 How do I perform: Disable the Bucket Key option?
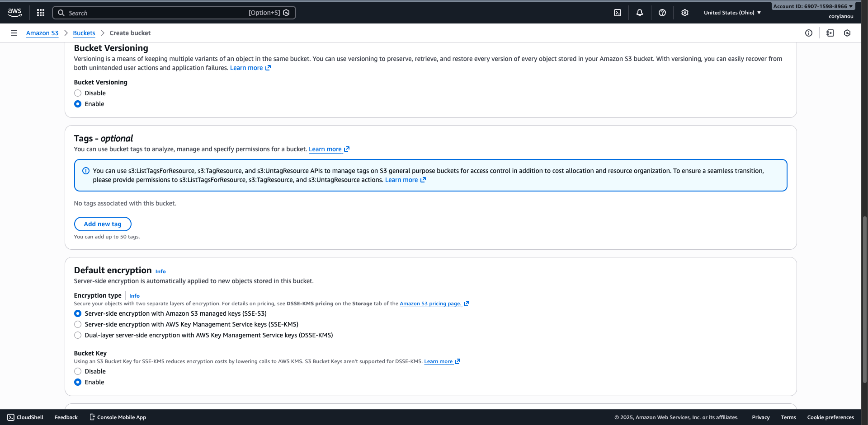click(77, 371)
